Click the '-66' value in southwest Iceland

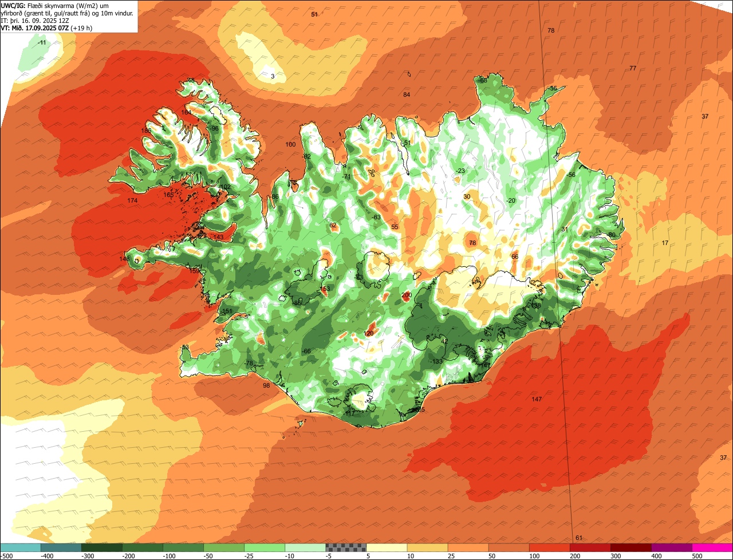coord(306,351)
